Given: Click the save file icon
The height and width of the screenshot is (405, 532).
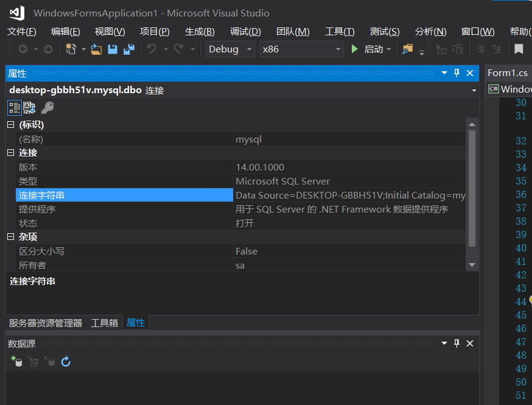Looking at the screenshot, I should (x=113, y=49).
